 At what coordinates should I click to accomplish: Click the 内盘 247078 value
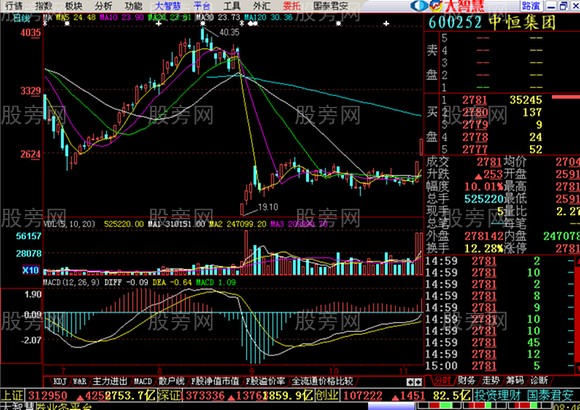561,236
